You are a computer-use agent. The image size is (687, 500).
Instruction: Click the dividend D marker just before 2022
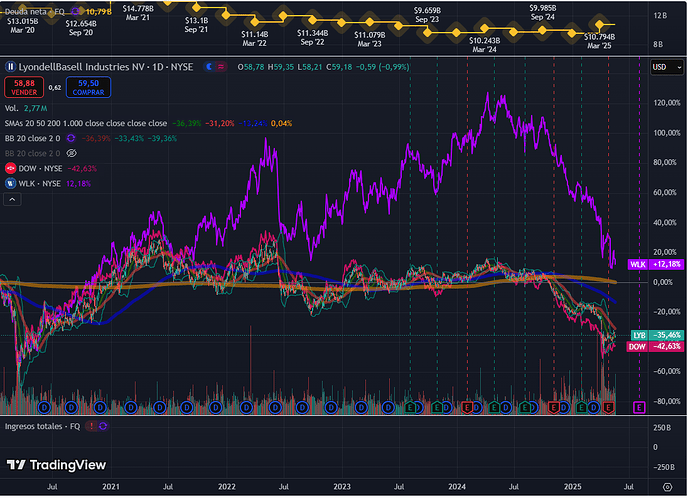pos(216,408)
